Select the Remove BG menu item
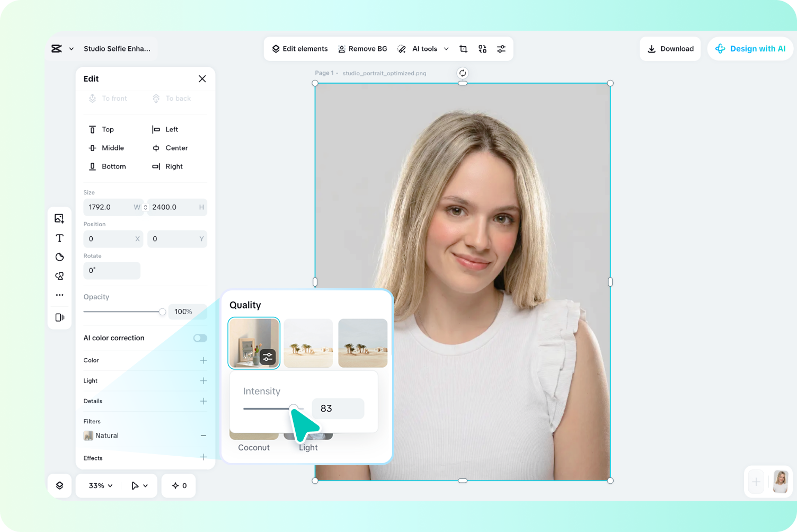Viewport: 797px width, 532px height. tap(362, 48)
